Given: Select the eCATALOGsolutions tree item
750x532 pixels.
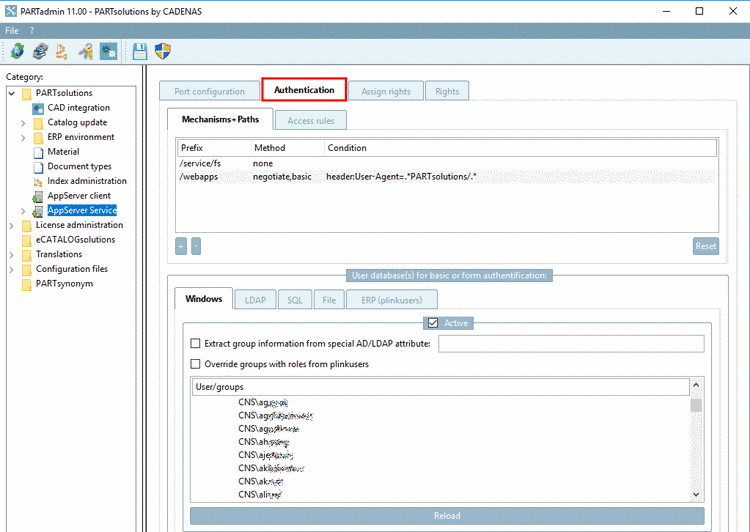Looking at the screenshot, I should point(76,240).
